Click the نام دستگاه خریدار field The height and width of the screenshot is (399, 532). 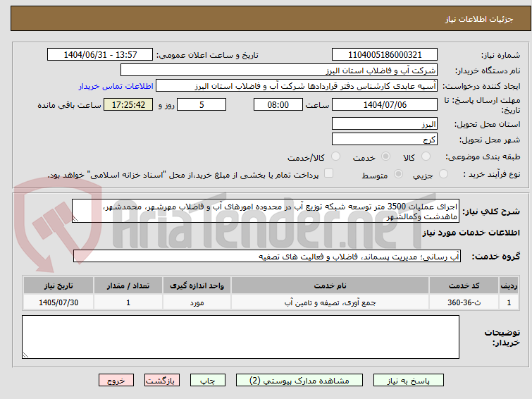278,70
